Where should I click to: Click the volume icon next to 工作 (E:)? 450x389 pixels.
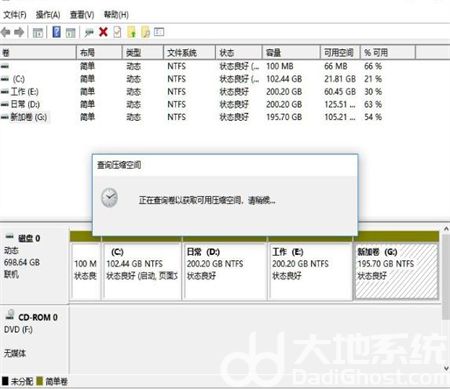pyautogui.click(x=5, y=92)
